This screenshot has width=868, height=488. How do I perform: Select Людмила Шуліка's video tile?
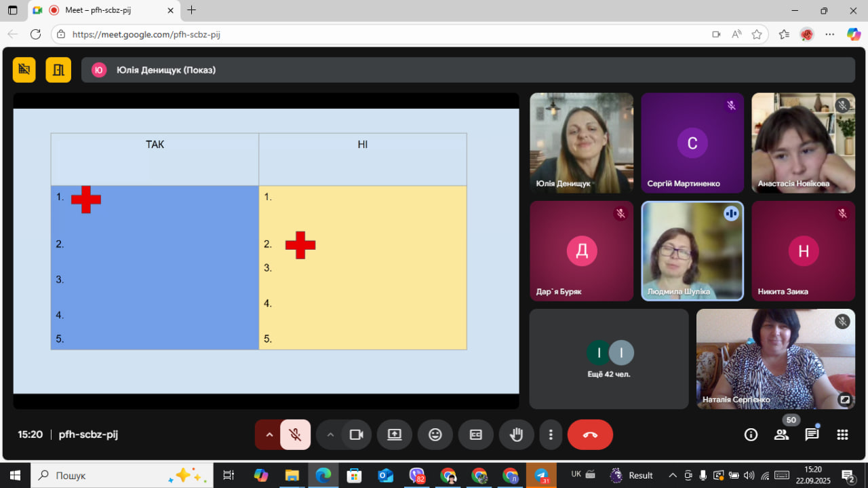(x=692, y=250)
